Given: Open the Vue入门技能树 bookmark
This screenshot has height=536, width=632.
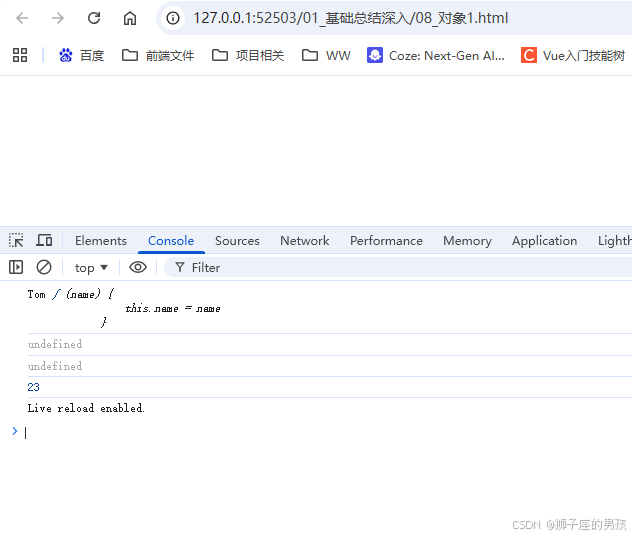Looking at the screenshot, I should 573,55.
